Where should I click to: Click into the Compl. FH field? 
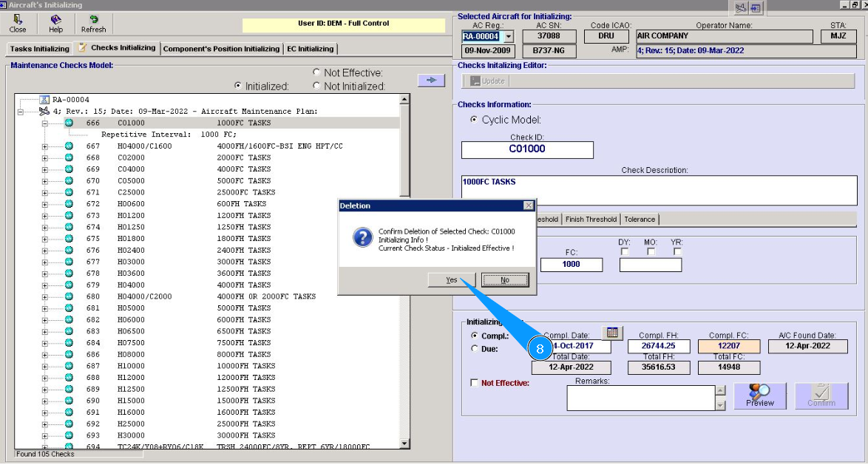click(658, 346)
